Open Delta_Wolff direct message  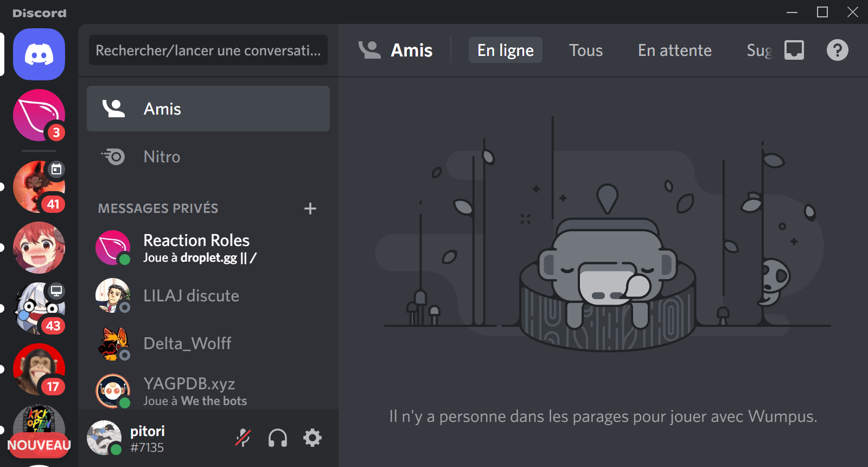[208, 343]
